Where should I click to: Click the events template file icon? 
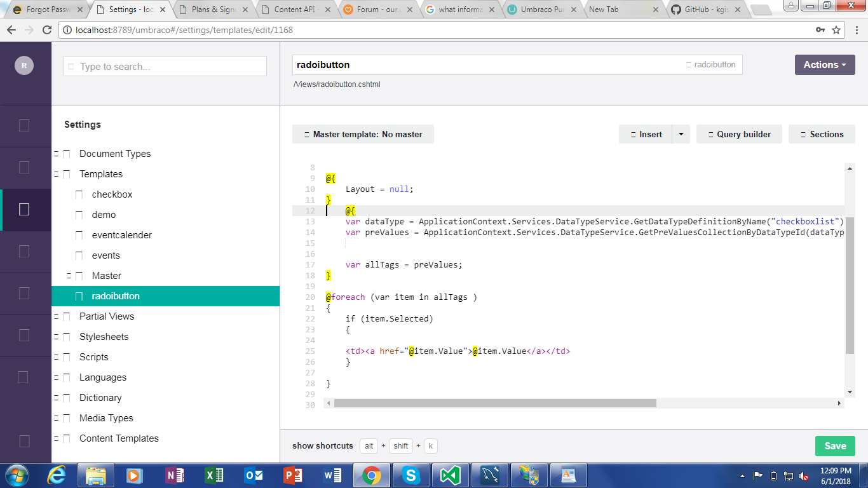point(79,255)
